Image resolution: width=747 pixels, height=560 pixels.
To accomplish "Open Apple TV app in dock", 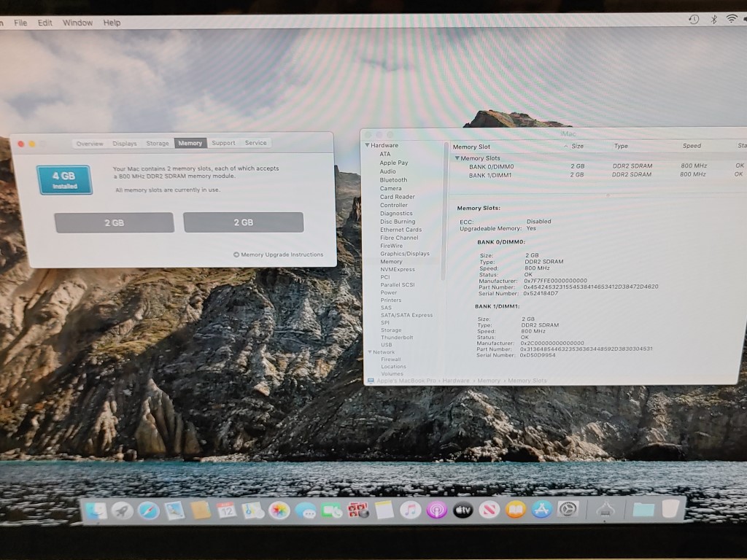I will (462, 510).
